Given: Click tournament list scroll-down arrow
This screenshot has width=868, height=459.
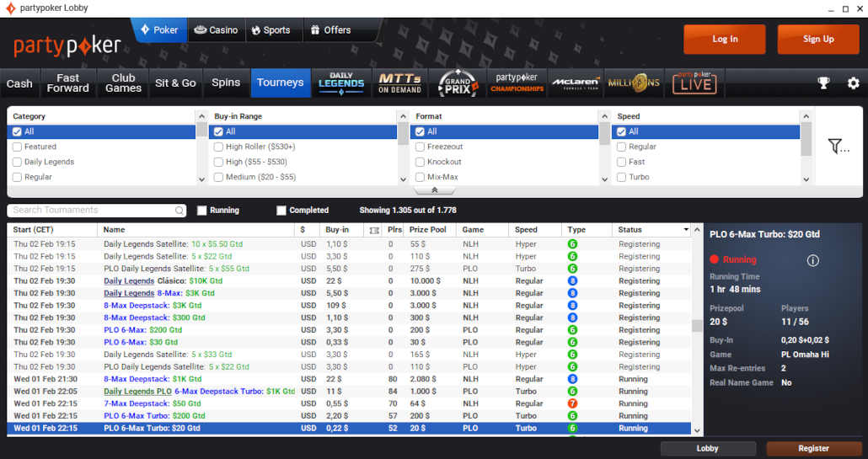Looking at the screenshot, I should 697,430.
